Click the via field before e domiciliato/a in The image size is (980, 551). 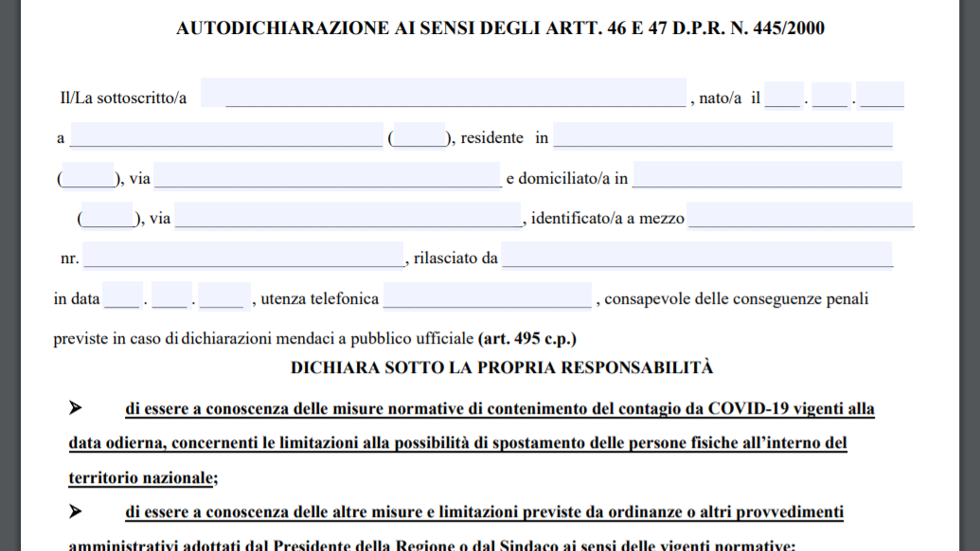point(327,175)
